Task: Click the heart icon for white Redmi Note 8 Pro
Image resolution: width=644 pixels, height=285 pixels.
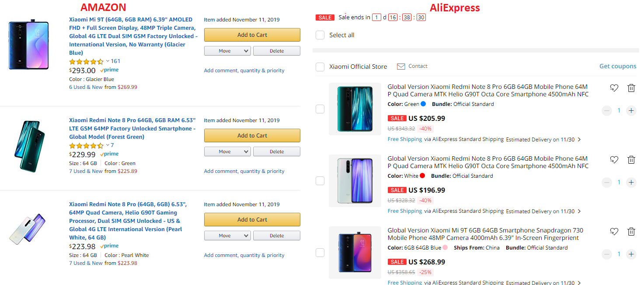Action: tap(614, 160)
